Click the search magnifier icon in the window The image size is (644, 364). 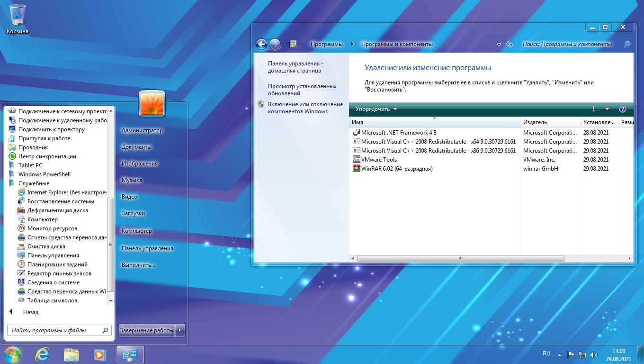(x=627, y=44)
